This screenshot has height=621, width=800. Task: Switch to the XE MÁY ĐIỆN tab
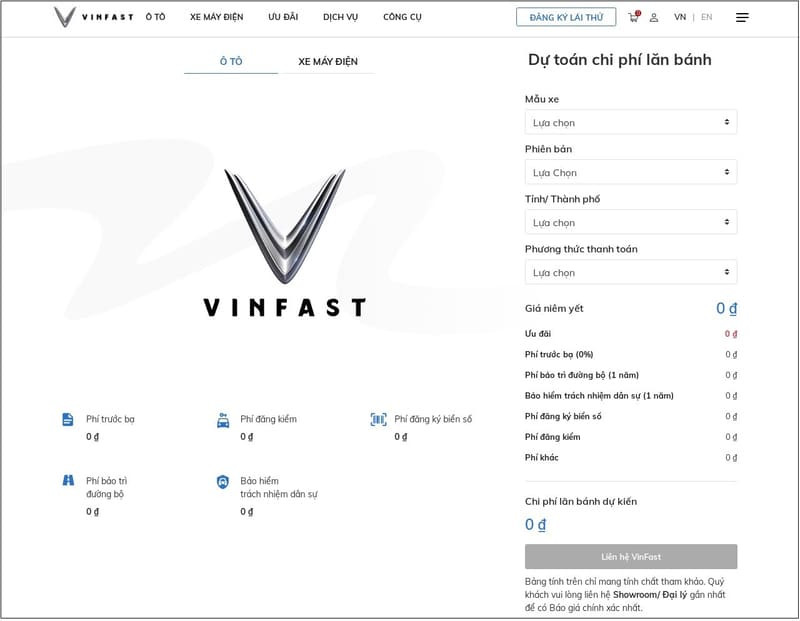coord(328,62)
